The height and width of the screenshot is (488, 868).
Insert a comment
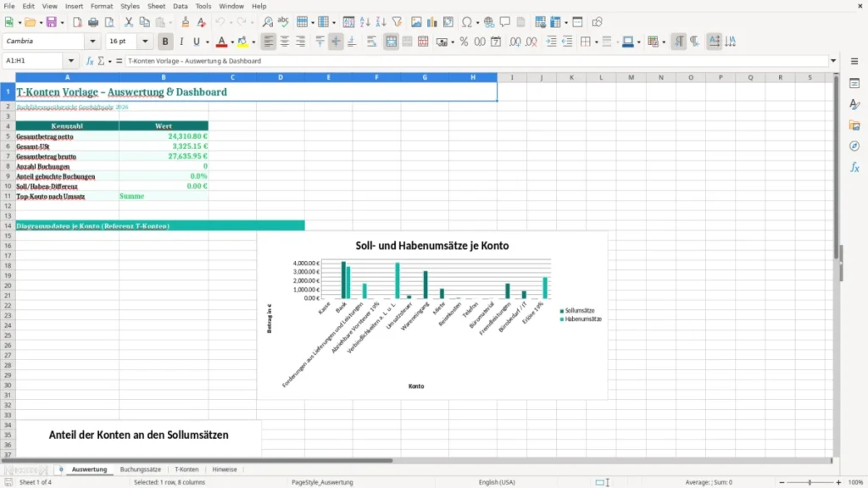505,22
